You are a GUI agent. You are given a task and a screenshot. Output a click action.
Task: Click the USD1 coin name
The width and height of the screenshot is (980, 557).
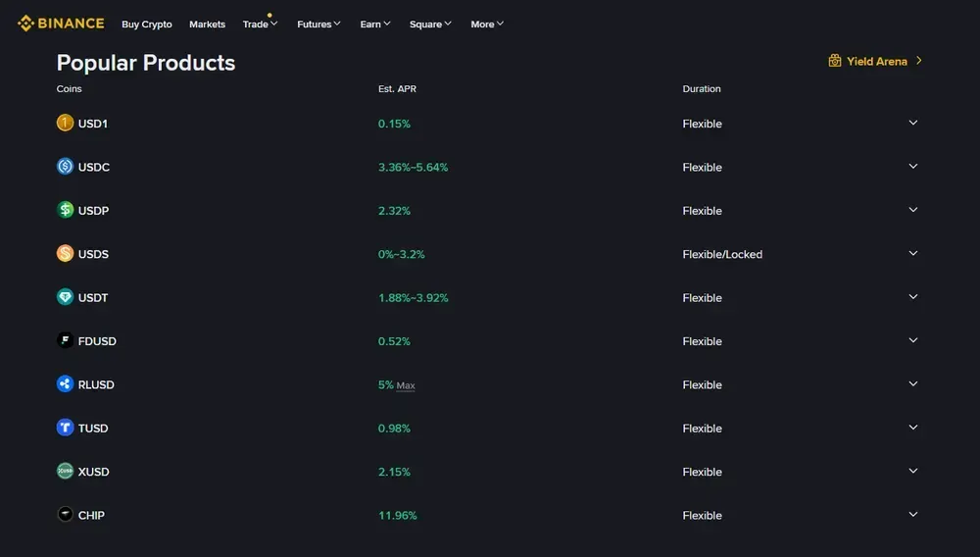point(92,124)
